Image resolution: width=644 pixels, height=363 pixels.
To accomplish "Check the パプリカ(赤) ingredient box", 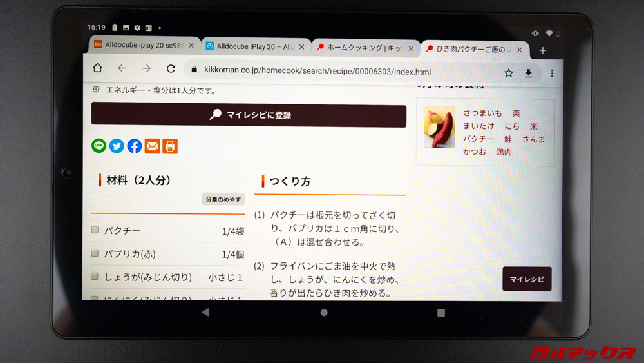I will [95, 253].
